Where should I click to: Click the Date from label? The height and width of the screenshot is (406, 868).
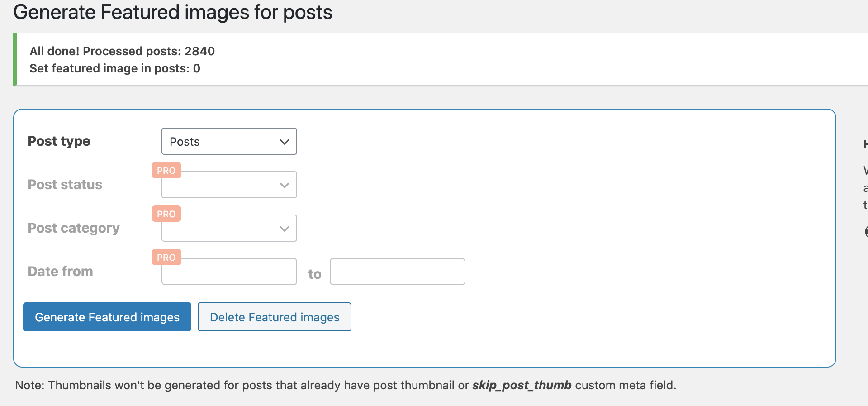(61, 272)
